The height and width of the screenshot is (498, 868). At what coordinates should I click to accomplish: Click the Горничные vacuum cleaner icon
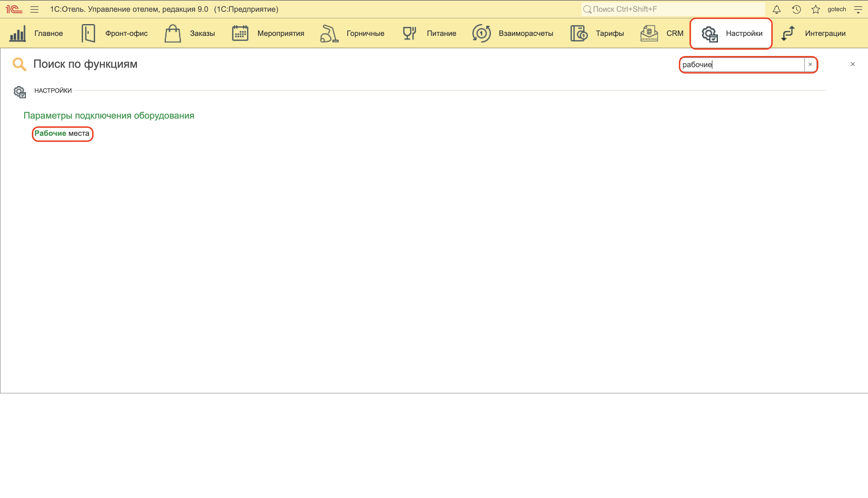coord(329,34)
